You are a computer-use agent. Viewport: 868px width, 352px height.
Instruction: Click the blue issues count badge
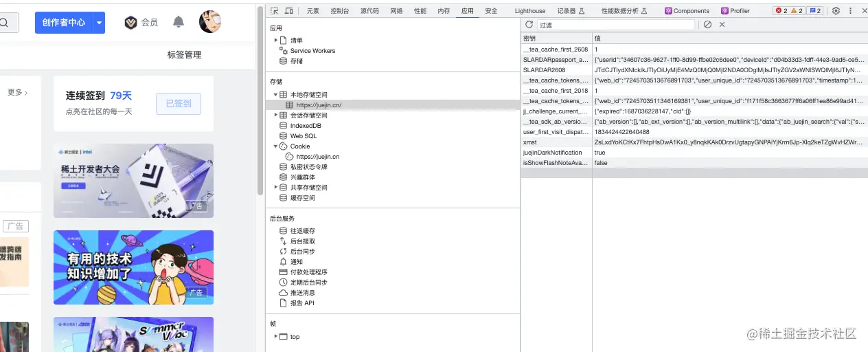click(814, 11)
